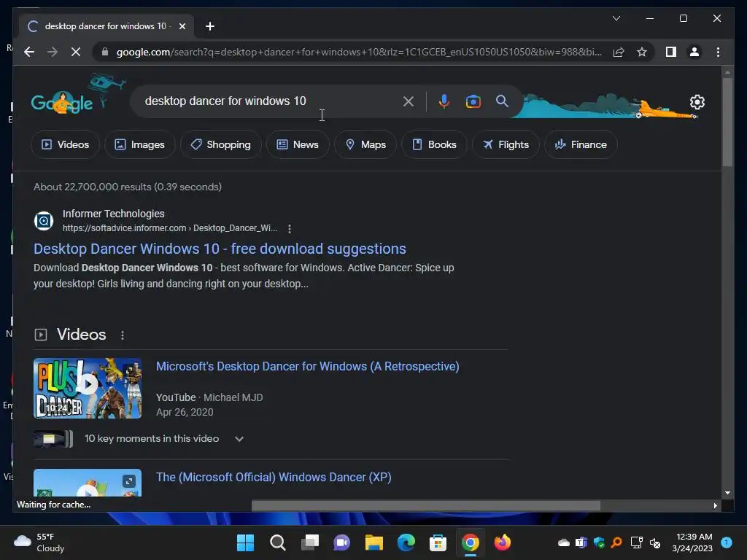Switch to Maps results
The height and width of the screenshot is (560, 747).
(x=365, y=144)
